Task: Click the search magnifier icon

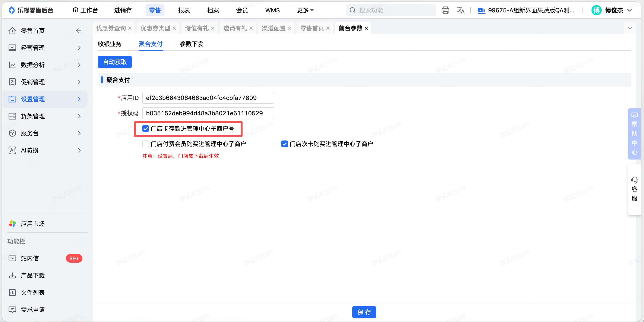Action: click(353, 10)
